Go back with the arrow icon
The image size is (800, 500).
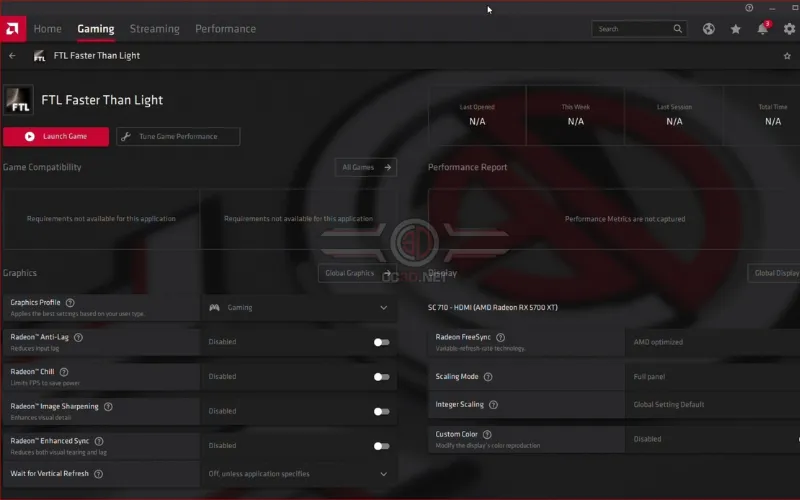[12, 56]
